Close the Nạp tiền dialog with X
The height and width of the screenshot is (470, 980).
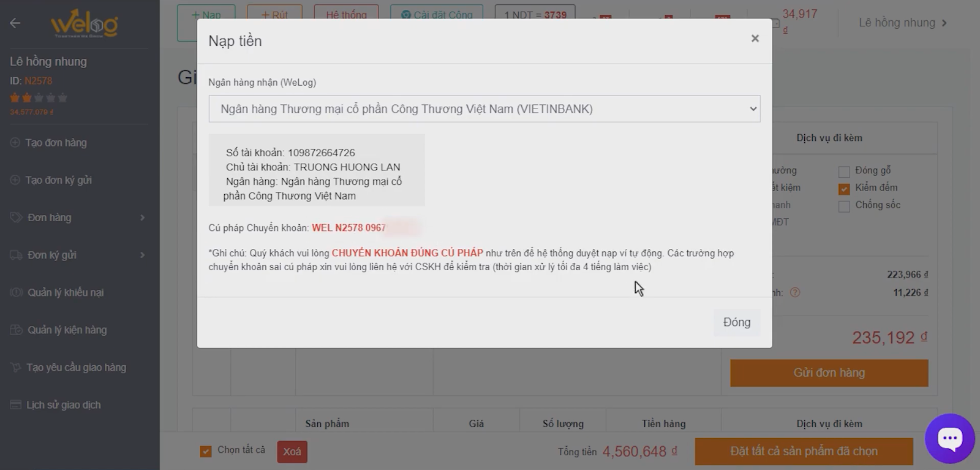tap(755, 39)
